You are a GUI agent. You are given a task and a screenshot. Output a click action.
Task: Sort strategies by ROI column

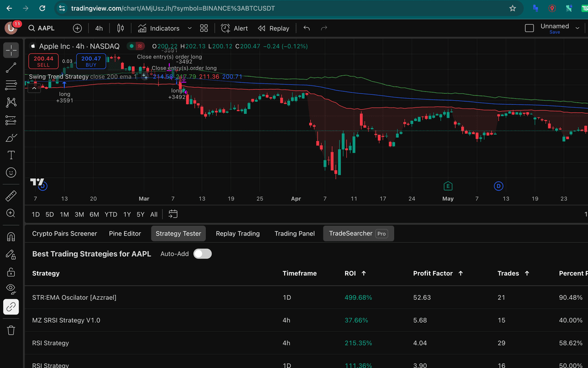tap(355, 273)
